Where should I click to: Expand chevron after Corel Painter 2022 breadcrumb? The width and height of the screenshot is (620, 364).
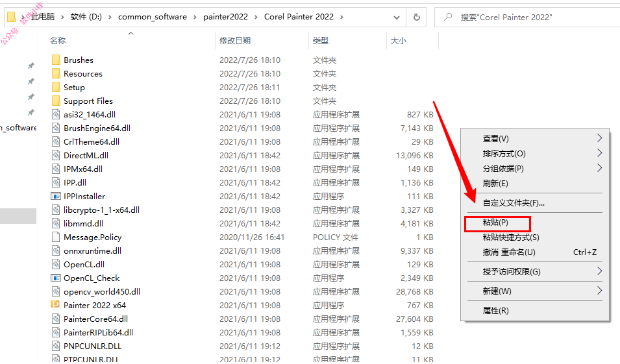(341, 17)
